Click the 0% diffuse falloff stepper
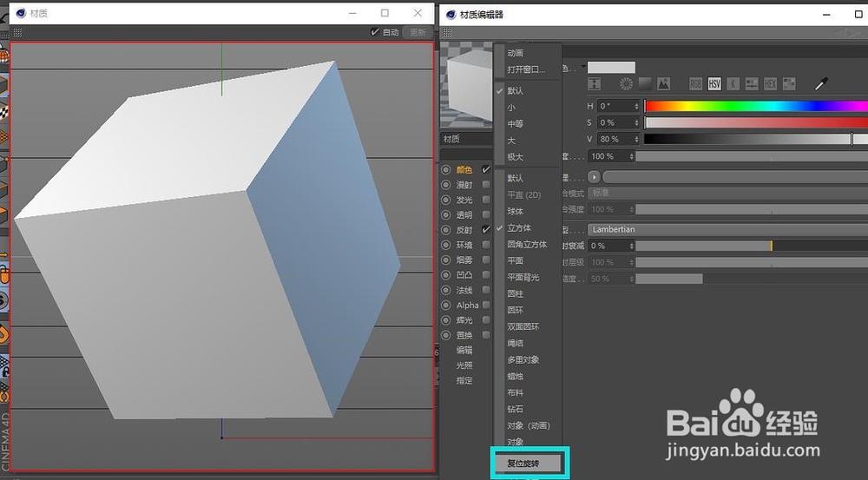The image size is (868, 480). pos(632,246)
